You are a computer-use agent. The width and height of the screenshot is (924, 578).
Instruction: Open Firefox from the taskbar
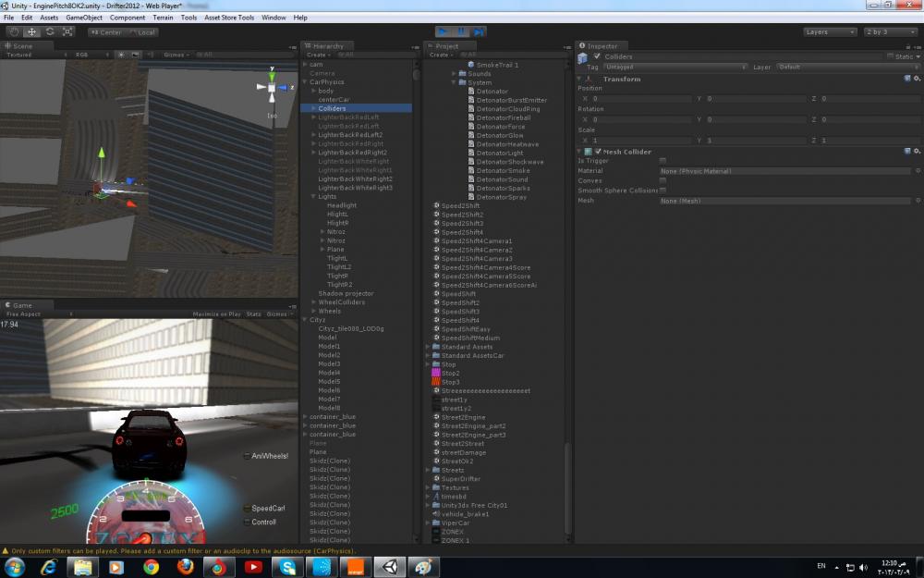(185, 568)
